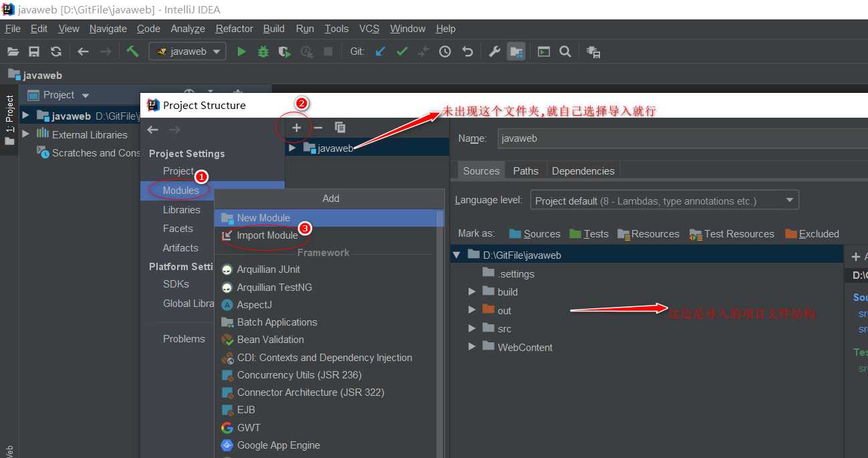The image size is (868, 458).
Task: Open the 1: Project side tool window tab
Action: pos(9,120)
